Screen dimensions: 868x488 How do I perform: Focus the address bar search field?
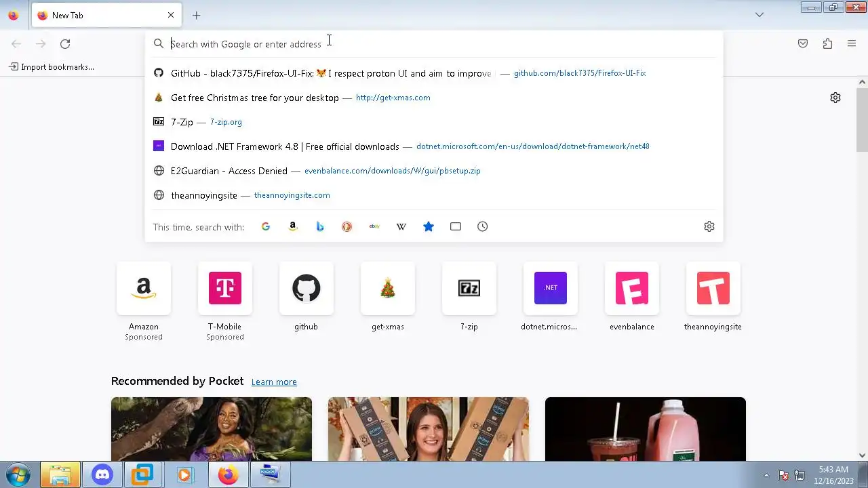[434, 44]
